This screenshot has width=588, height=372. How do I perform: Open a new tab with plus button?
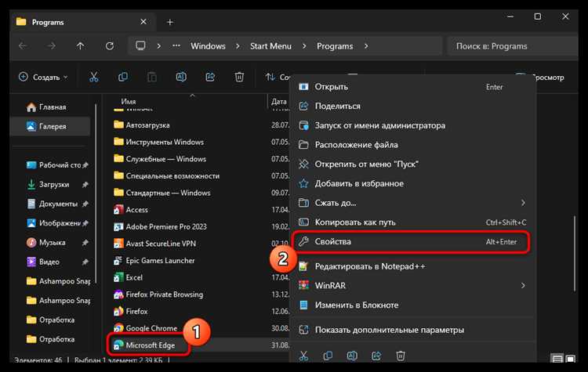click(170, 22)
